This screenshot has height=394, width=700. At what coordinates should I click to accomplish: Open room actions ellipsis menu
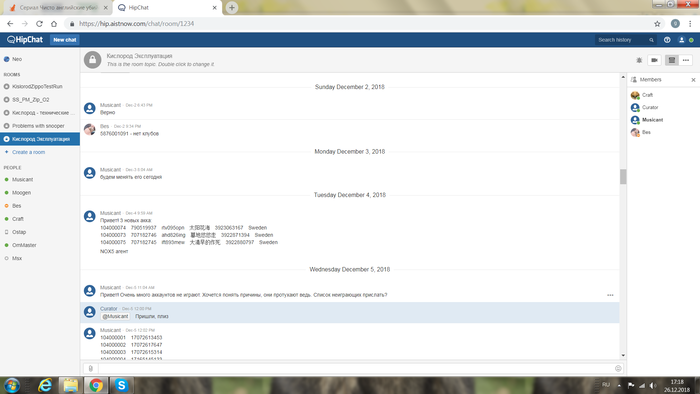pos(686,60)
